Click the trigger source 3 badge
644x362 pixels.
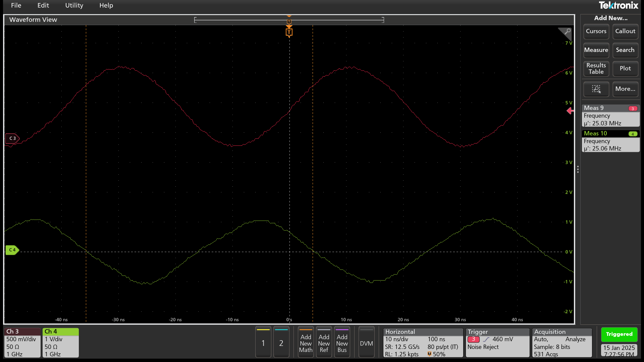click(x=473, y=339)
